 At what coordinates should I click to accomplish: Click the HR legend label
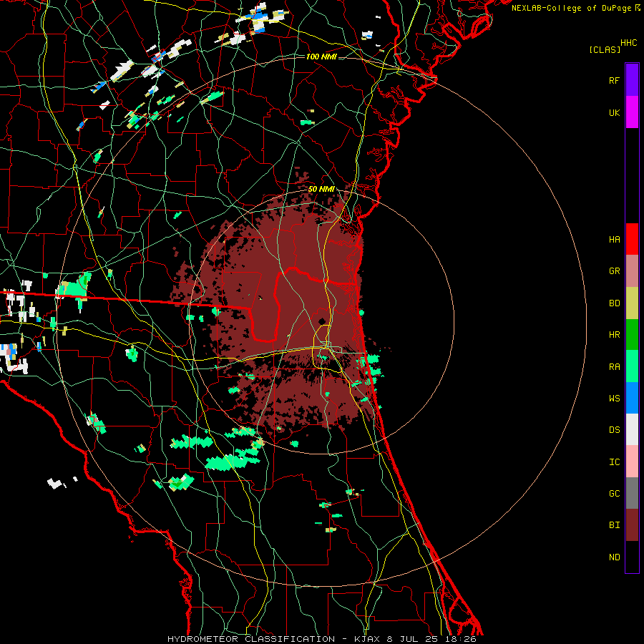[x=615, y=335]
